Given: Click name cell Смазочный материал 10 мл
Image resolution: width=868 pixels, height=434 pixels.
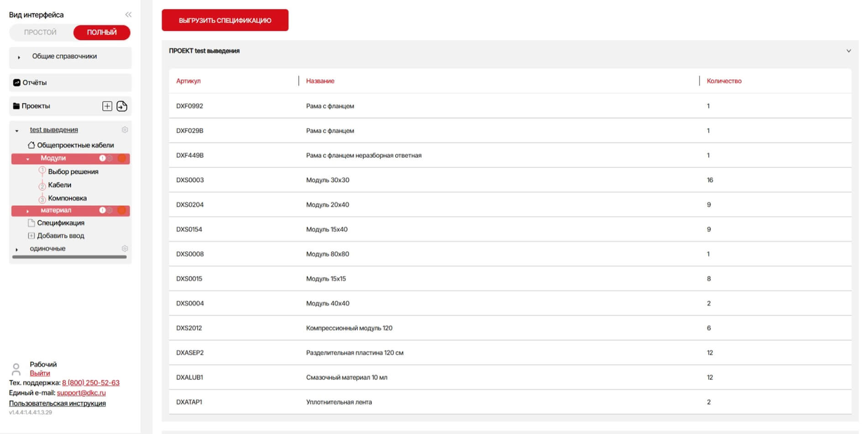Looking at the screenshot, I should [347, 377].
